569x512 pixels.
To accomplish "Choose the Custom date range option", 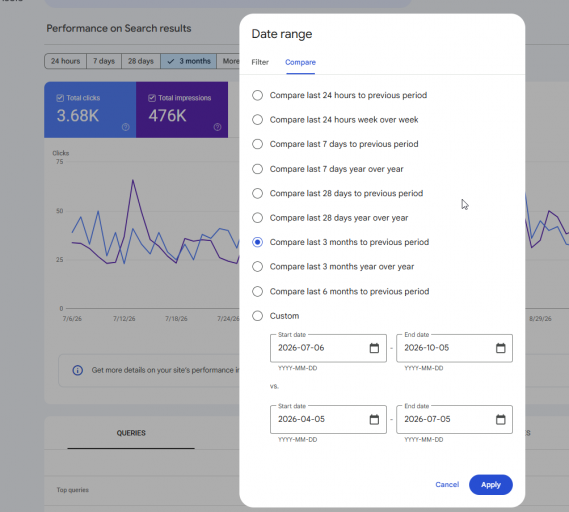I will coord(257,316).
